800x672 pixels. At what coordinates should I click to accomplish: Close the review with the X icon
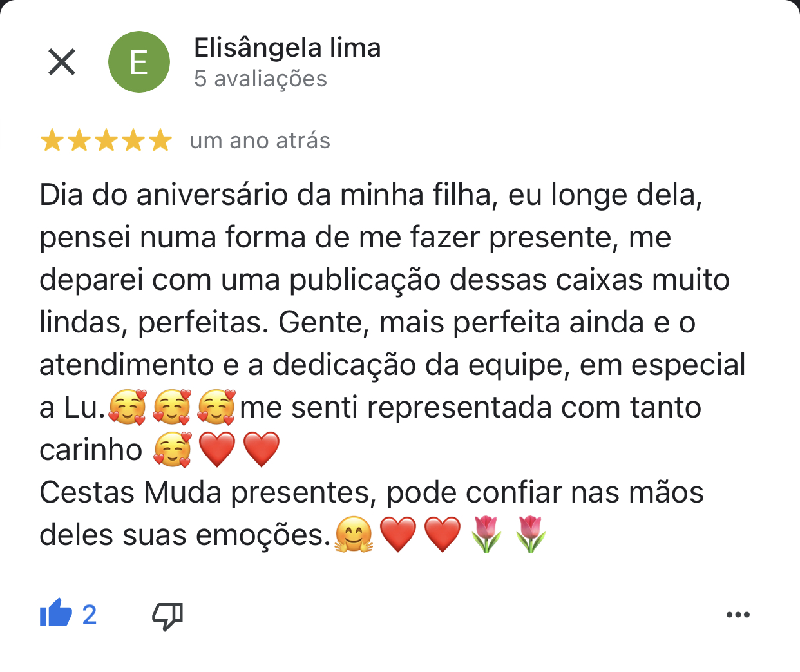pos(62,62)
